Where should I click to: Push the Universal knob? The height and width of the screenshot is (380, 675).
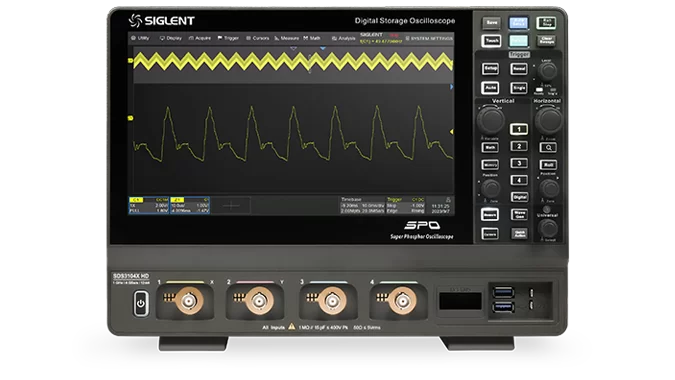[548, 228]
